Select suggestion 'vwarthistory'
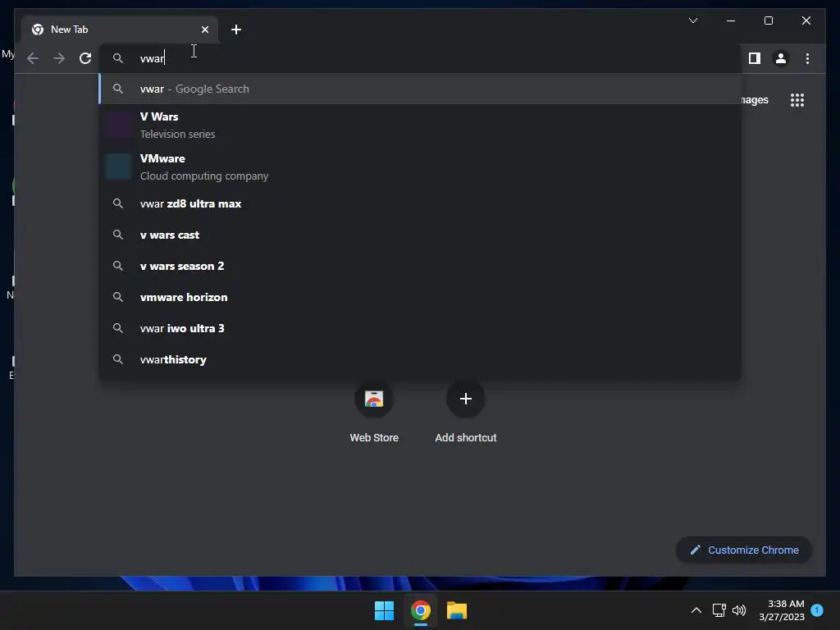The image size is (840, 630). 421,359
